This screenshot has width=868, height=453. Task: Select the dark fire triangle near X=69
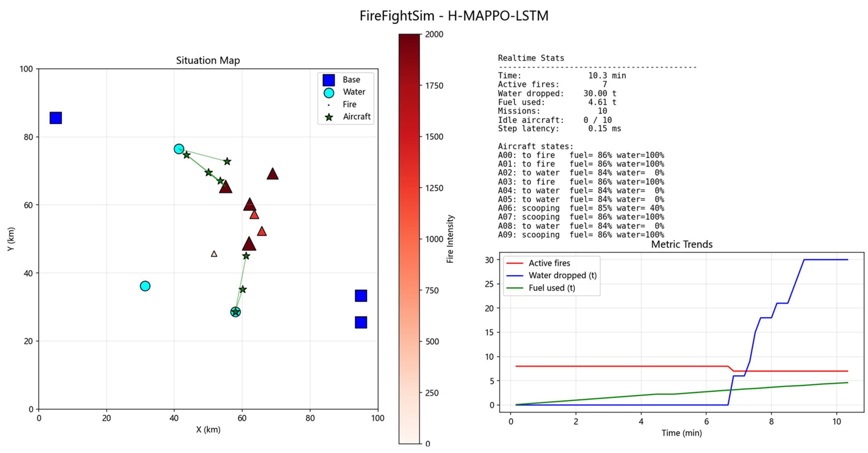[x=273, y=174]
